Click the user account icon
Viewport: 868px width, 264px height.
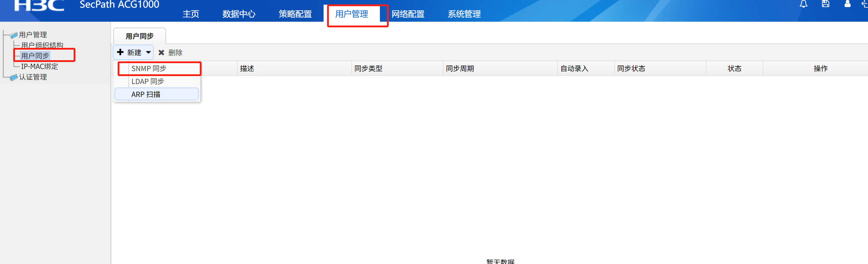click(847, 4)
